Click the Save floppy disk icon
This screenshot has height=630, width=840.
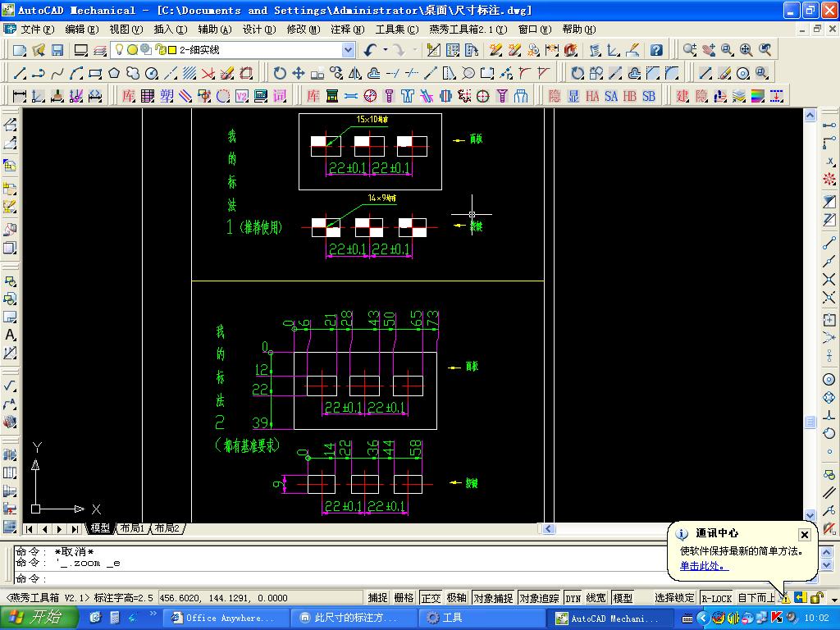click(57, 50)
